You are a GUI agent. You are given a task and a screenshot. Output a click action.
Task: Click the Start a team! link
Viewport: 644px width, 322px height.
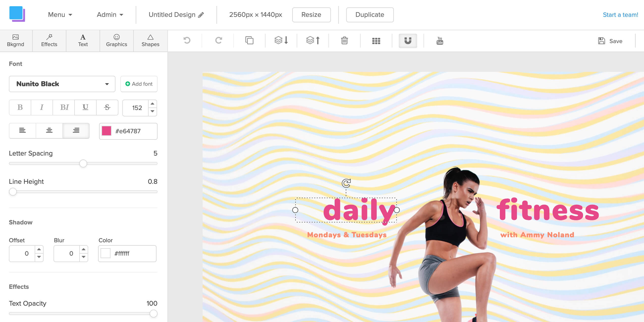[620, 15]
